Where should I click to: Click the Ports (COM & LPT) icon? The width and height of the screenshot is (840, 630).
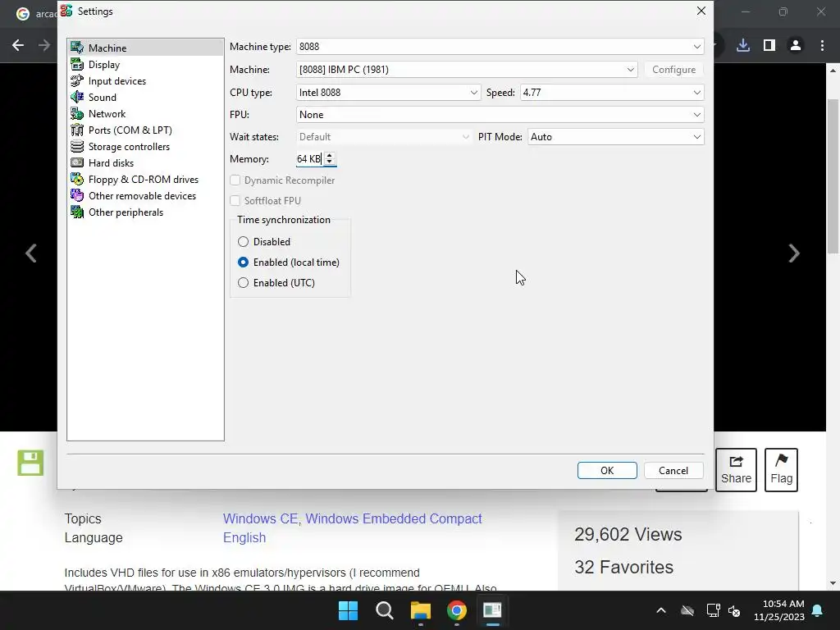pos(77,130)
